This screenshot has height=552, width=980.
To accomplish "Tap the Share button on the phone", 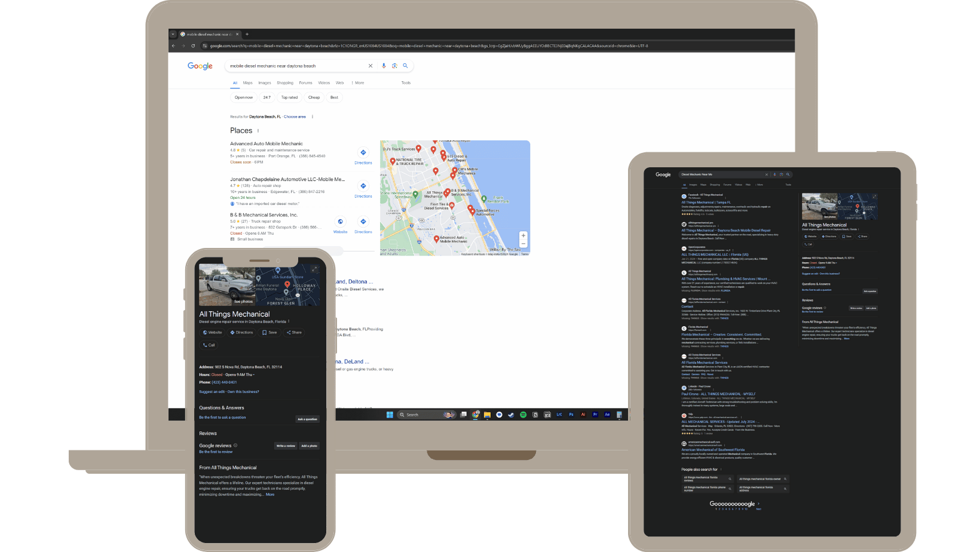I will click(x=294, y=332).
